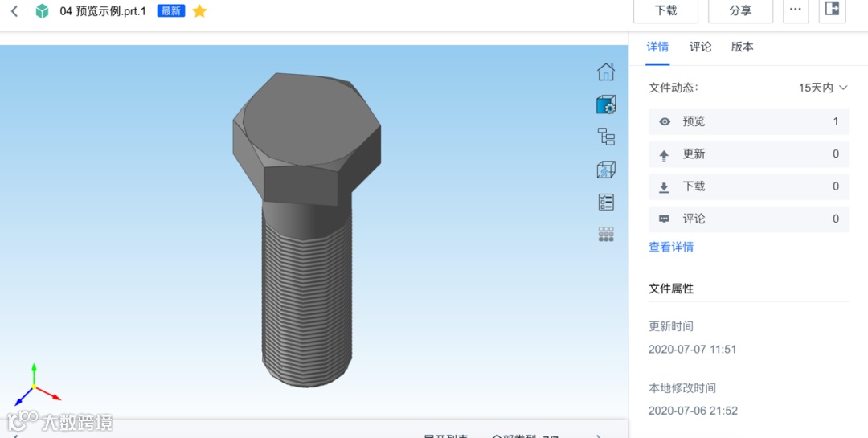Open the 15天内 time range dropdown

[823, 88]
